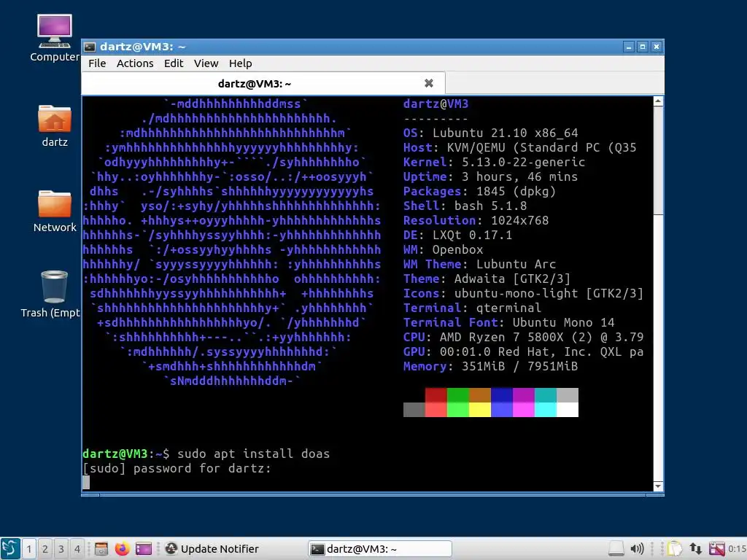The image size is (747, 560).
Task: Click the 'Memory: 351MiB / 7951MiB' line
Action: (x=491, y=366)
